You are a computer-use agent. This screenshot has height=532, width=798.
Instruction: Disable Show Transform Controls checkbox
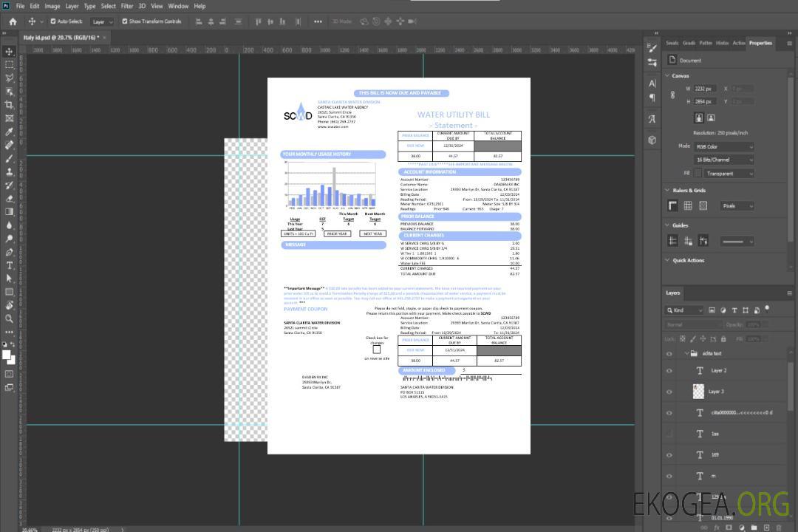click(x=124, y=21)
